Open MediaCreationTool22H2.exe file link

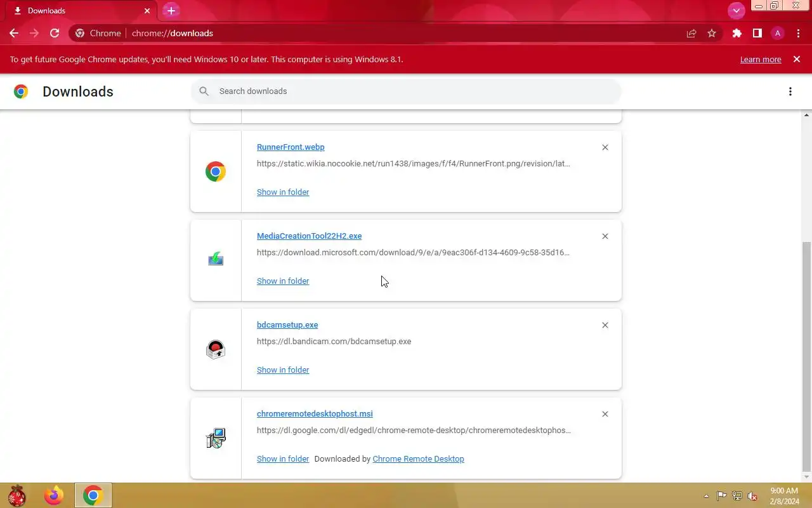(x=309, y=236)
